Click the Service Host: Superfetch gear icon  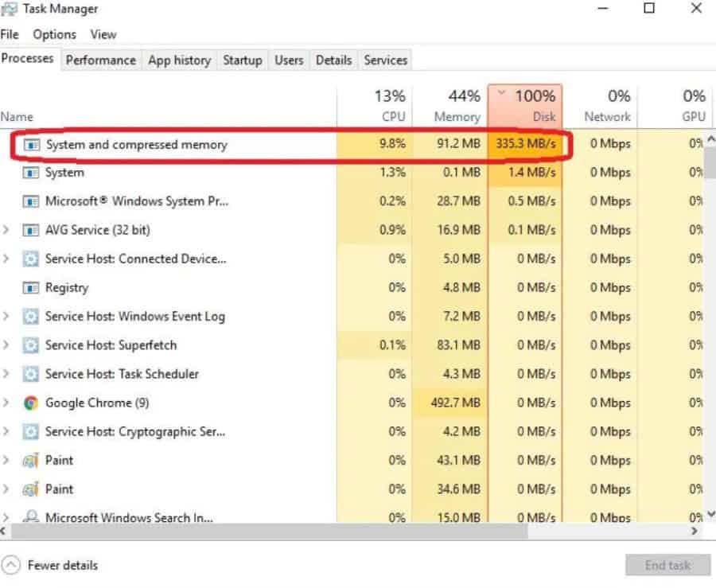(x=29, y=345)
